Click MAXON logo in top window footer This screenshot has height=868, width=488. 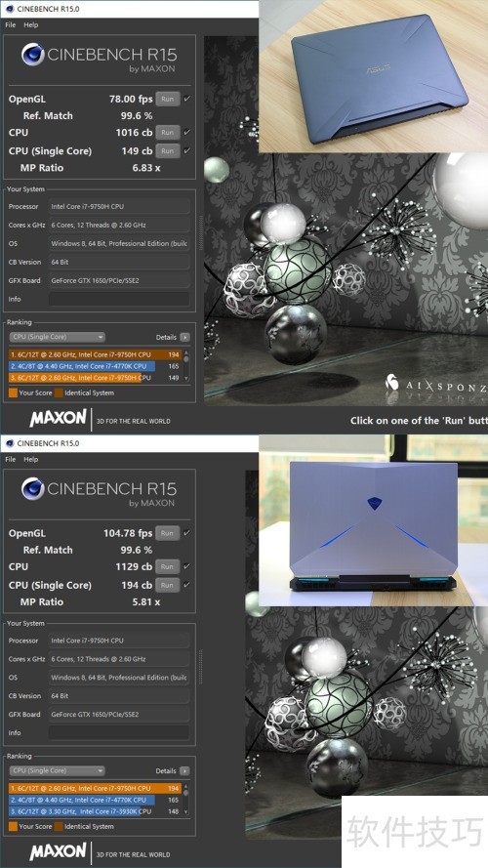(x=59, y=418)
